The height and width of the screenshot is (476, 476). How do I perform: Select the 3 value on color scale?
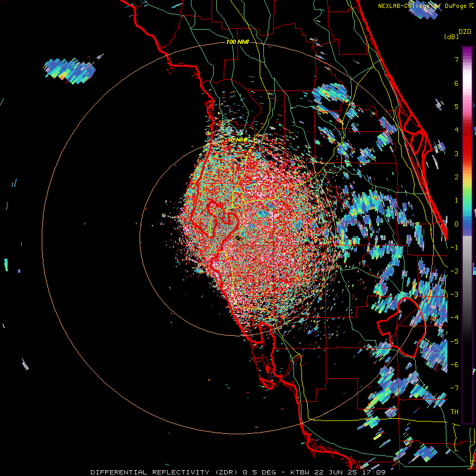pyautogui.click(x=456, y=153)
